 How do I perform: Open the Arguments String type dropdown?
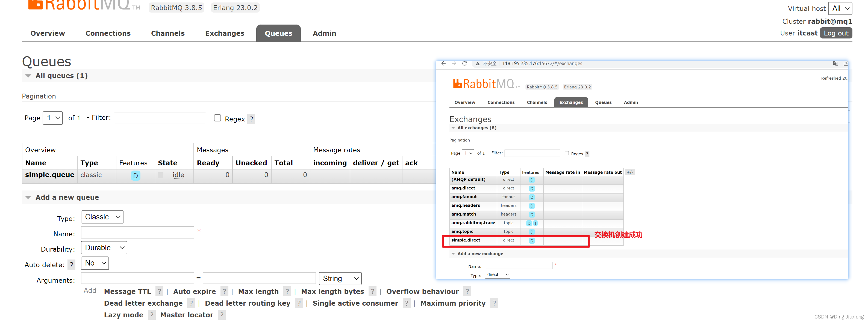pos(340,278)
